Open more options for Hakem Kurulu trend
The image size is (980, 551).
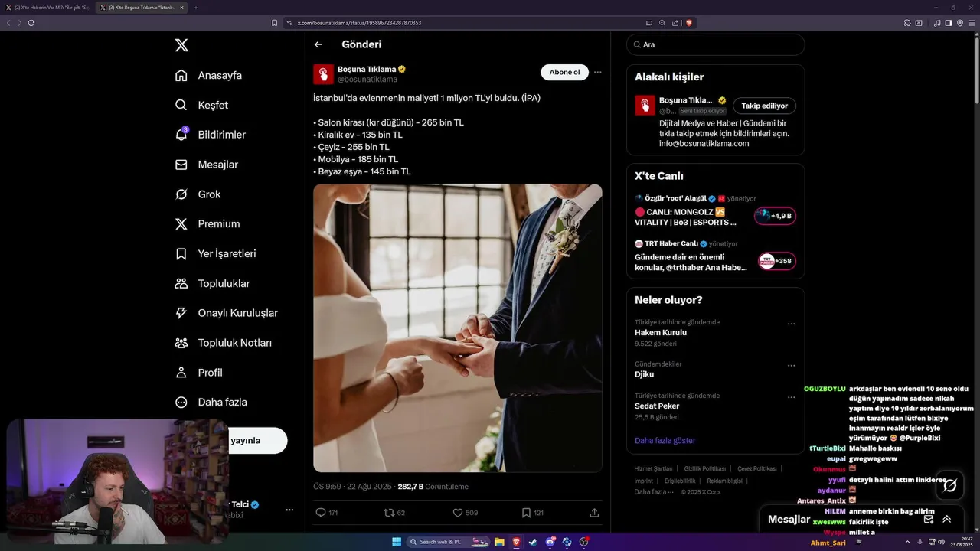(791, 324)
